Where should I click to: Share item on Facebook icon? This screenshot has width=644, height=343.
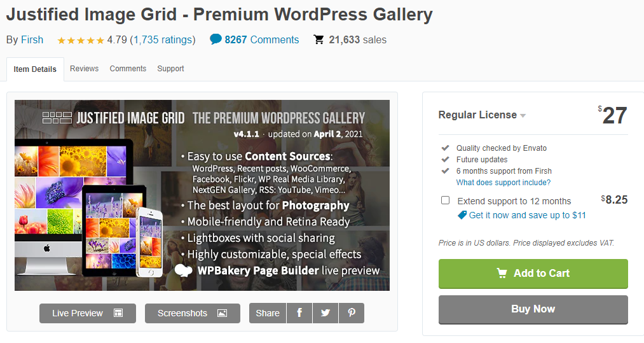click(x=299, y=313)
